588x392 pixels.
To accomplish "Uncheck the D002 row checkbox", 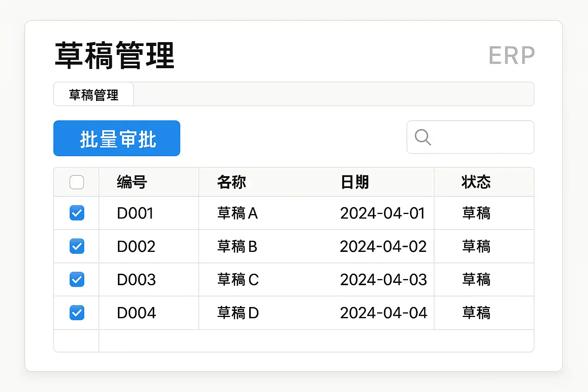I will (x=77, y=246).
